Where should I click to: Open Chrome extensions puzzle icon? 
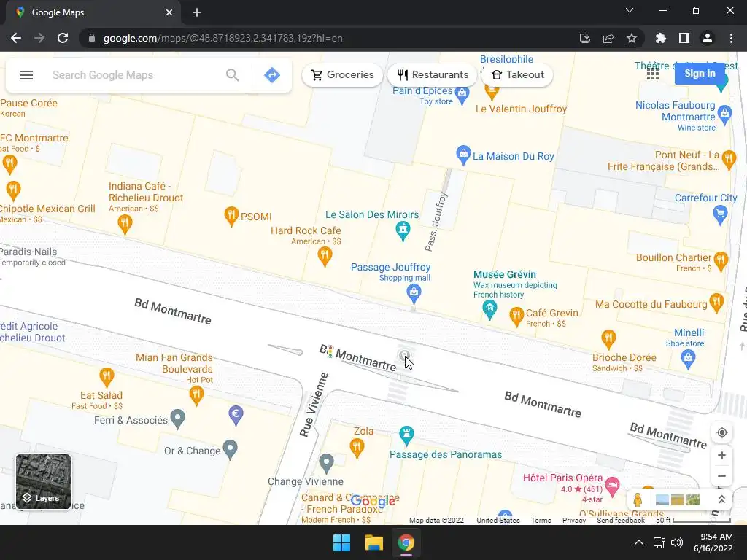click(660, 38)
